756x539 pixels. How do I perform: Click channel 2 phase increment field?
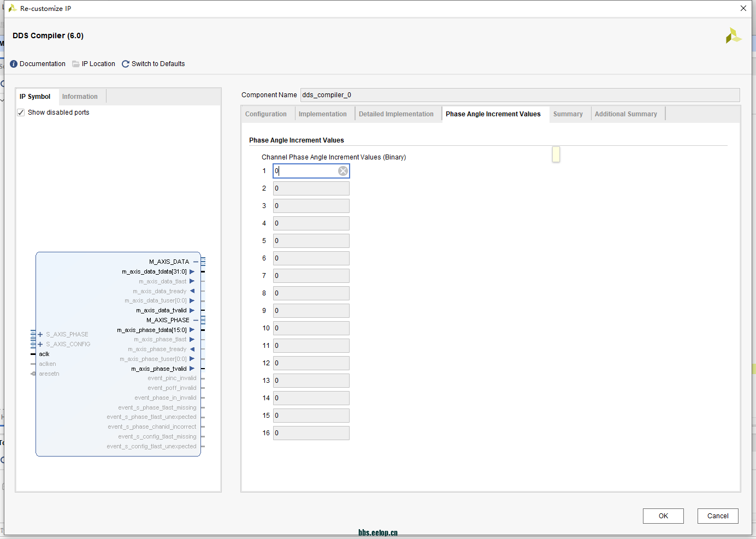point(311,188)
